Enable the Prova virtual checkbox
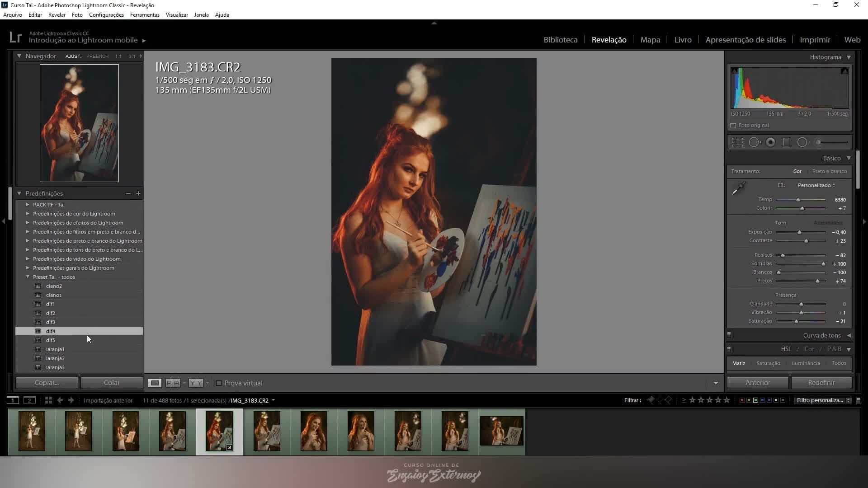Screen dimensions: 868x488 coord(219,383)
